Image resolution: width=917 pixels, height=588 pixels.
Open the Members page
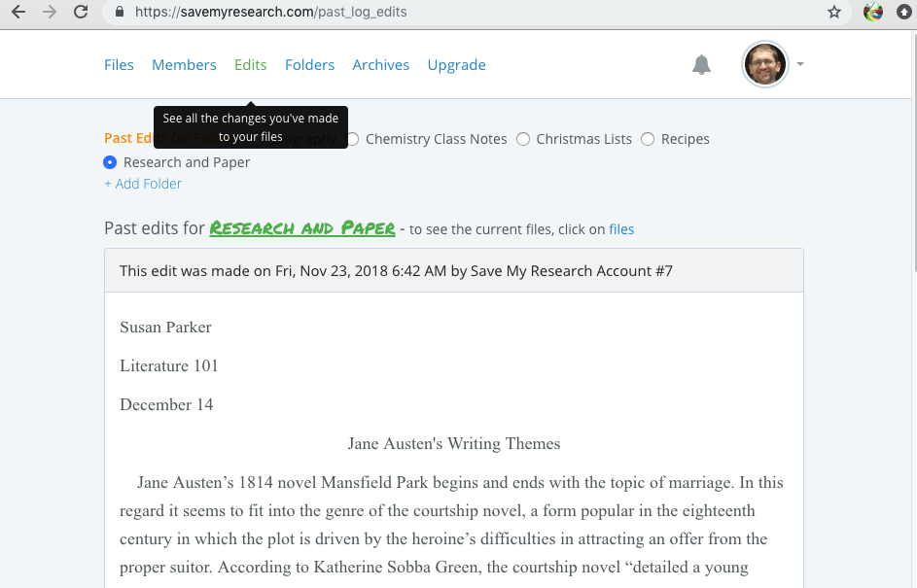[184, 64]
